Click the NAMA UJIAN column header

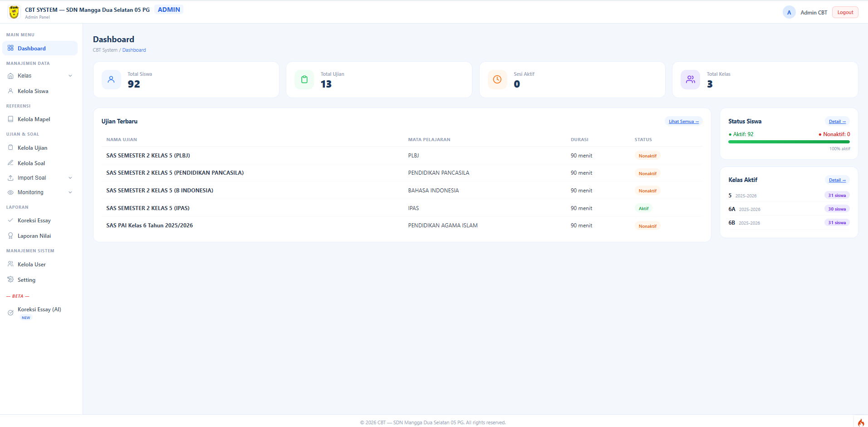(x=122, y=139)
